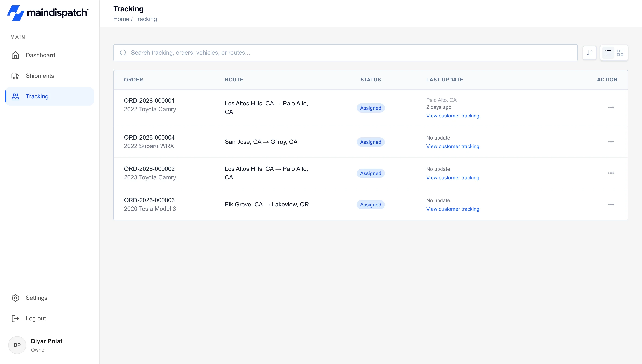Choose Log out in the sidebar
Screen dimensions: 642x364
click(x=50, y=318)
